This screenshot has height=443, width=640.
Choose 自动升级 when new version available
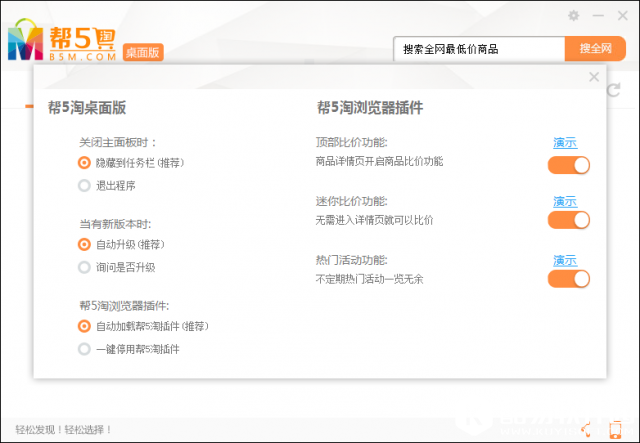[x=84, y=244]
